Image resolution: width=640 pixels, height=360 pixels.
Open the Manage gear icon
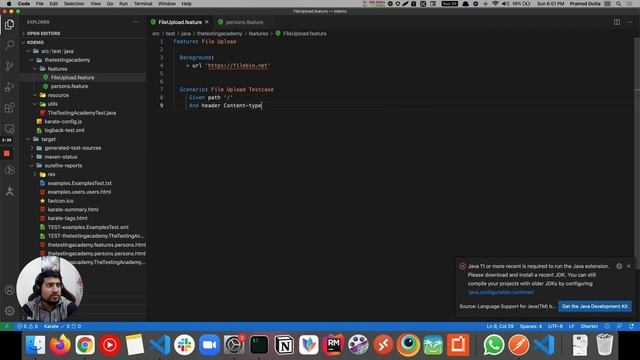[x=9, y=311]
